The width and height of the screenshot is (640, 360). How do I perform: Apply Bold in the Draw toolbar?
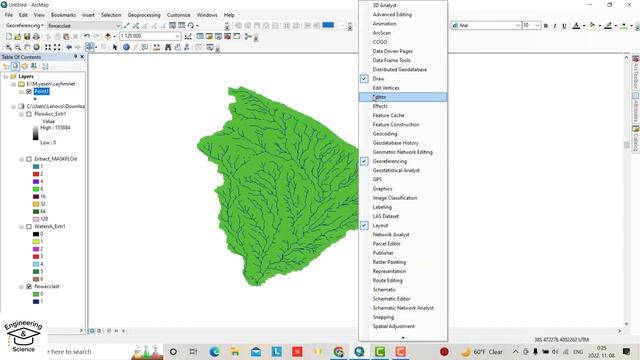[546, 26]
